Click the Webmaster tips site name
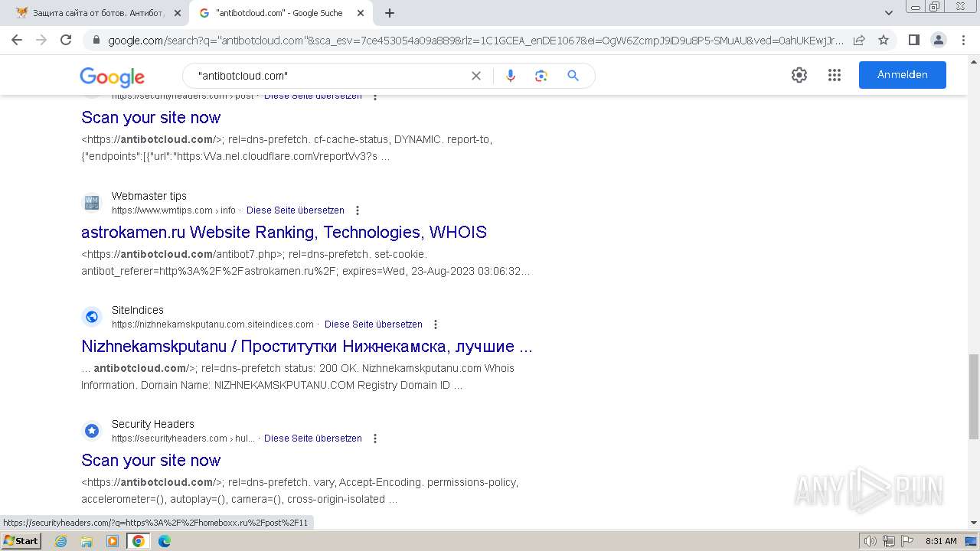 pyautogui.click(x=149, y=196)
